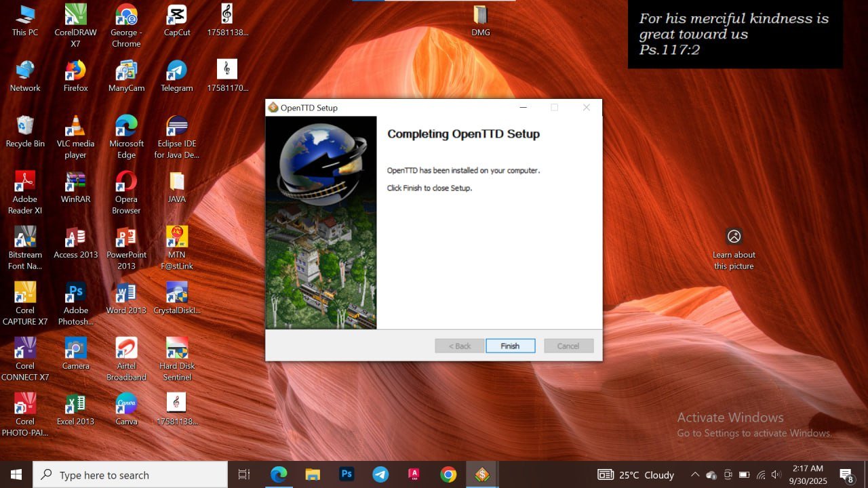This screenshot has width=868, height=488.
Task: Select the Airtel Broadband shortcut
Action: tap(126, 359)
